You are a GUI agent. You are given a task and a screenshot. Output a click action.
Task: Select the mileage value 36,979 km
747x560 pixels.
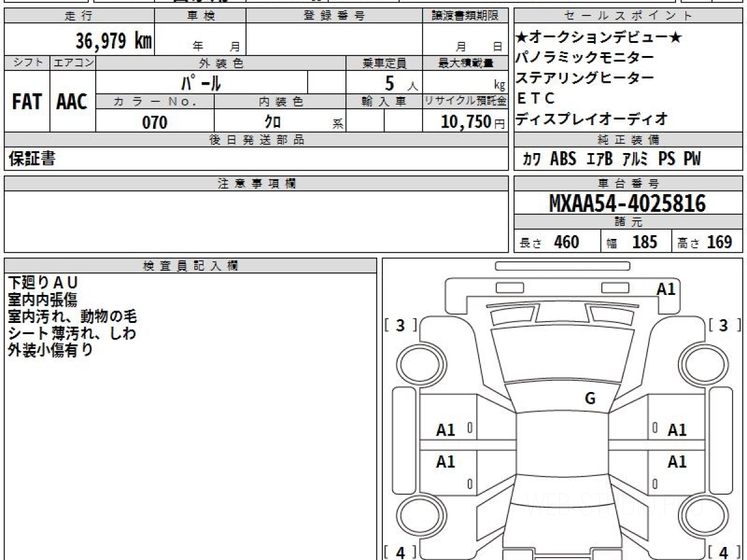[114, 42]
